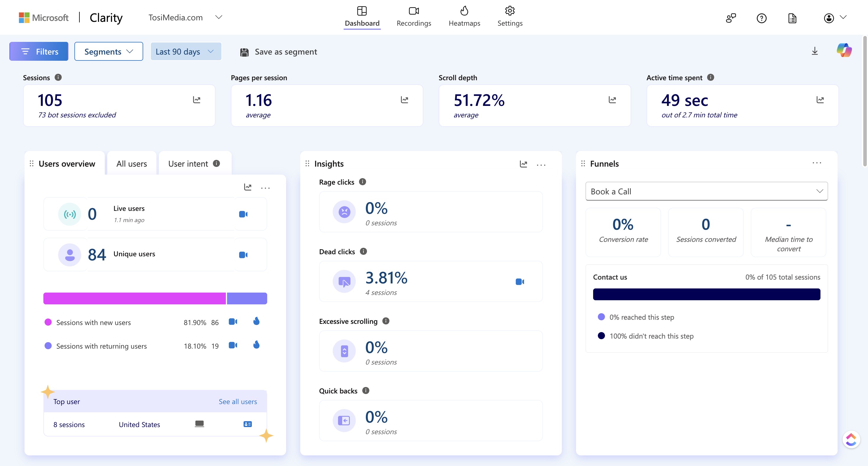Click the Contact us funnel progress bar

pyautogui.click(x=706, y=294)
